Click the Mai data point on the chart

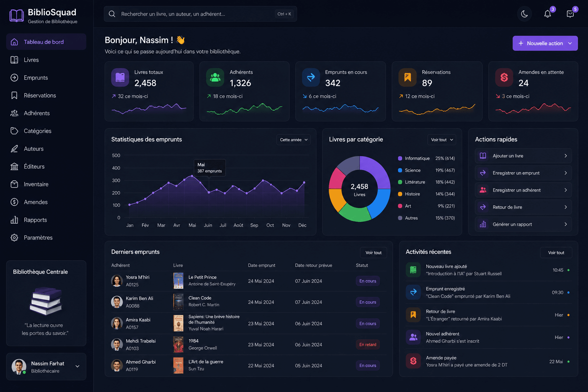pos(192,176)
